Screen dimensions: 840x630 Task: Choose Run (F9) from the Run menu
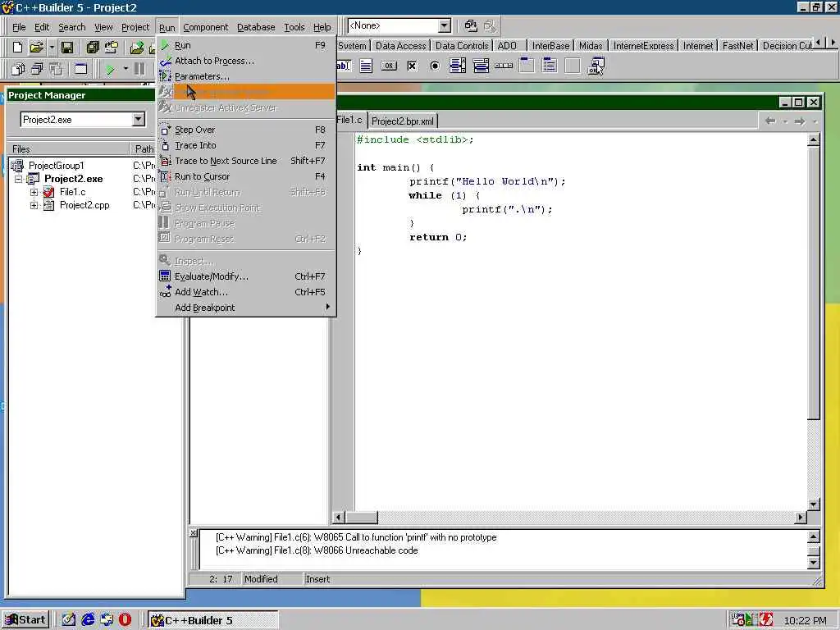tap(246, 46)
